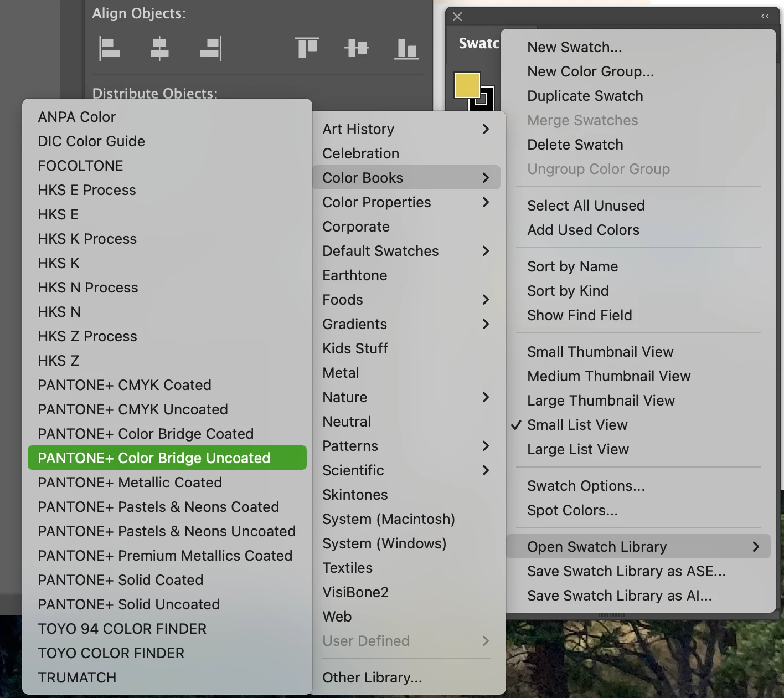Select DIC Color Guide book
The width and height of the screenshot is (784, 698).
click(x=167, y=141)
